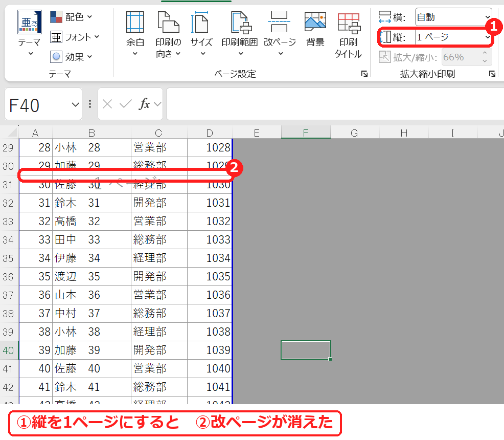Screen dimensions: 504x440
Task: Click the confirm checkmark in formula bar
Action: coord(125,104)
